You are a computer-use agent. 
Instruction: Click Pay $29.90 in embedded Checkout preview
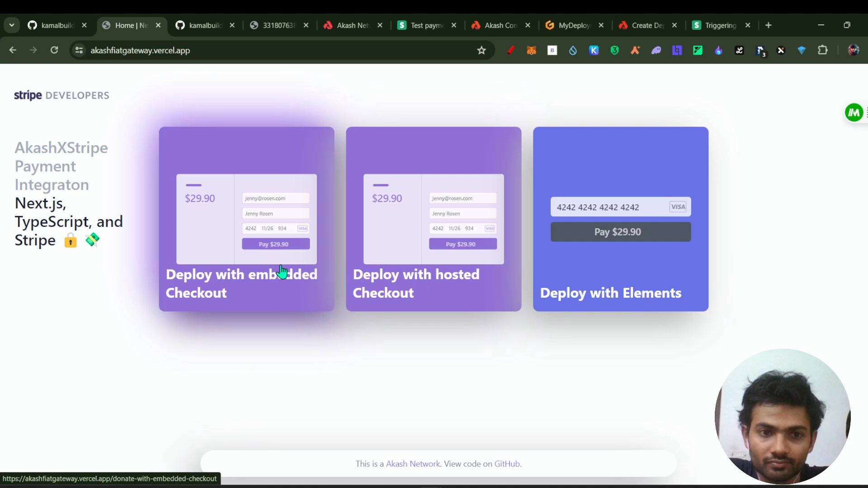pos(276,244)
